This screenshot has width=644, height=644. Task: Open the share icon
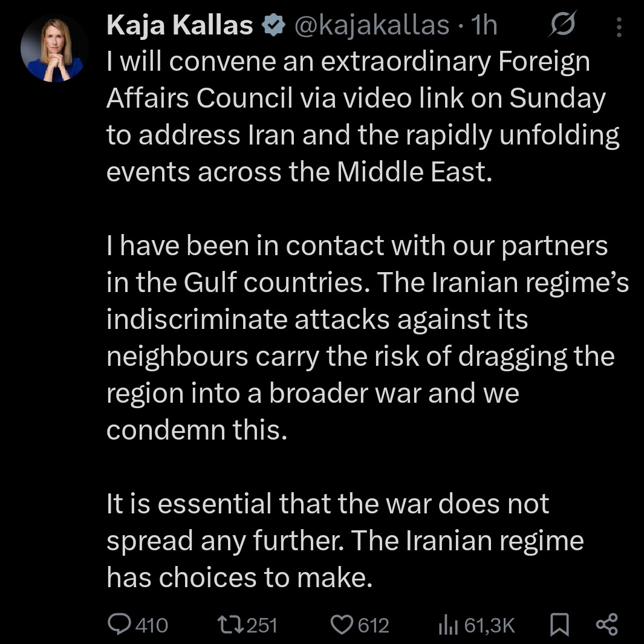tap(607, 625)
